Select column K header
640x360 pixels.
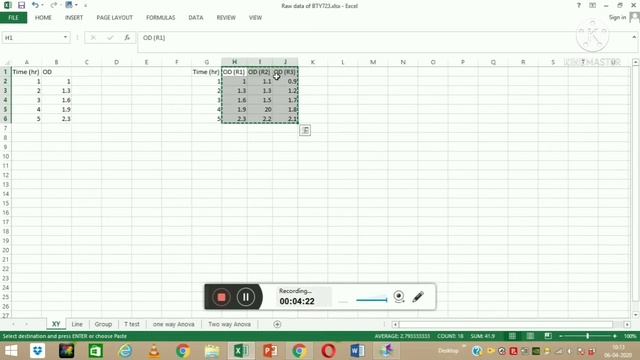coord(313,62)
